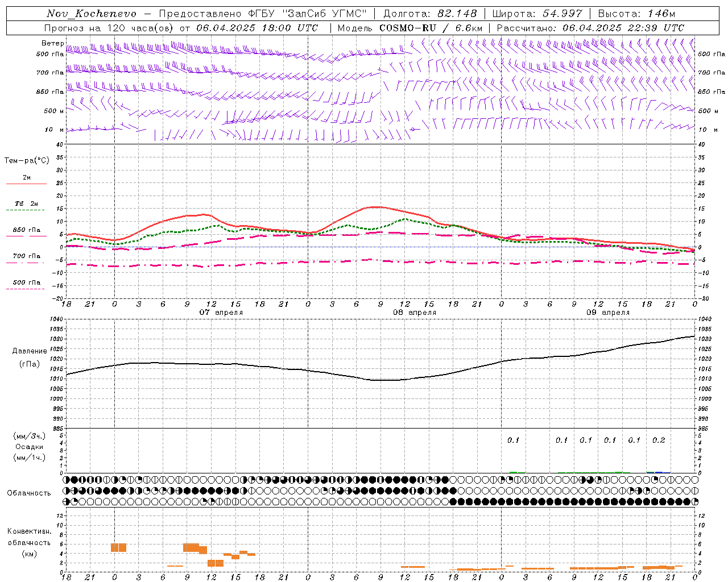Image resolution: width=728 pixels, height=582 pixels.
Task: Click the "Td 2м" dew point legend entry
Action: pyautogui.click(x=27, y=203)
